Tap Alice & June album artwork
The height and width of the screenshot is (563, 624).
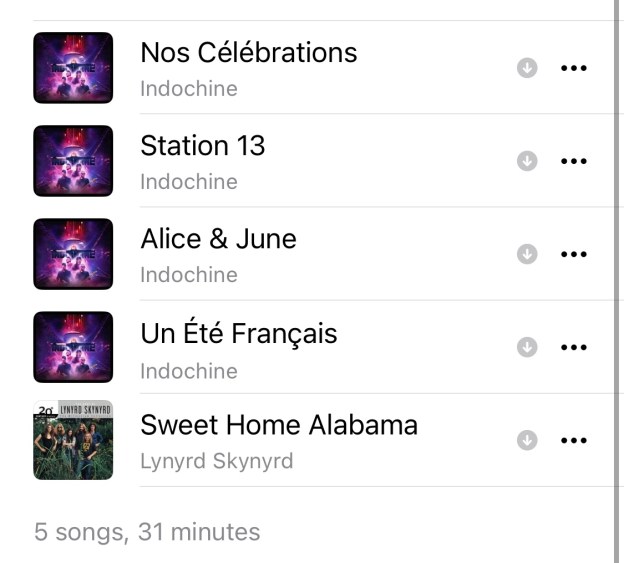click(73, 254)
